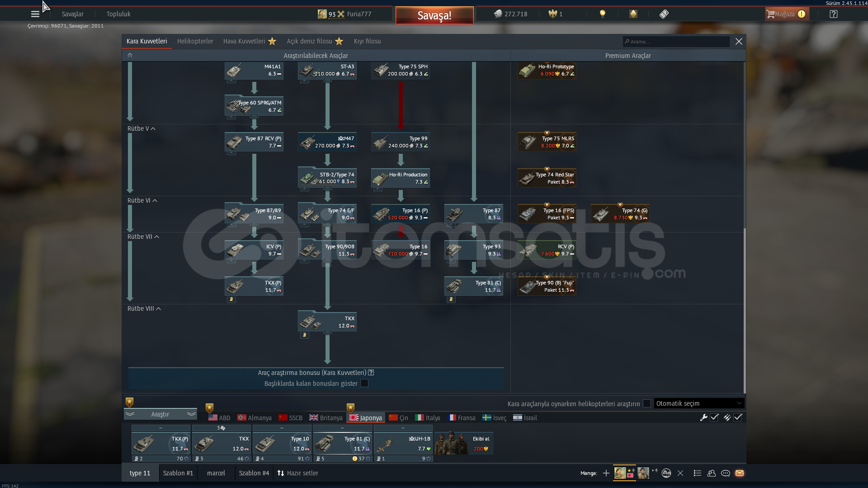Click the Araç araştırma bonusu help link
868x488 pixels.
[371, 373]
